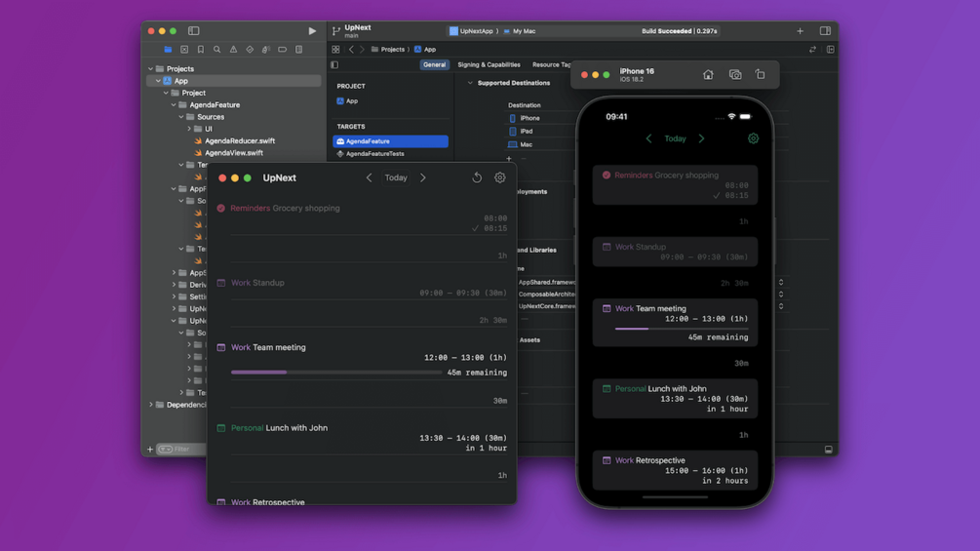Tap the Lunch with John card on iPhone

click(x=675, y=399)
